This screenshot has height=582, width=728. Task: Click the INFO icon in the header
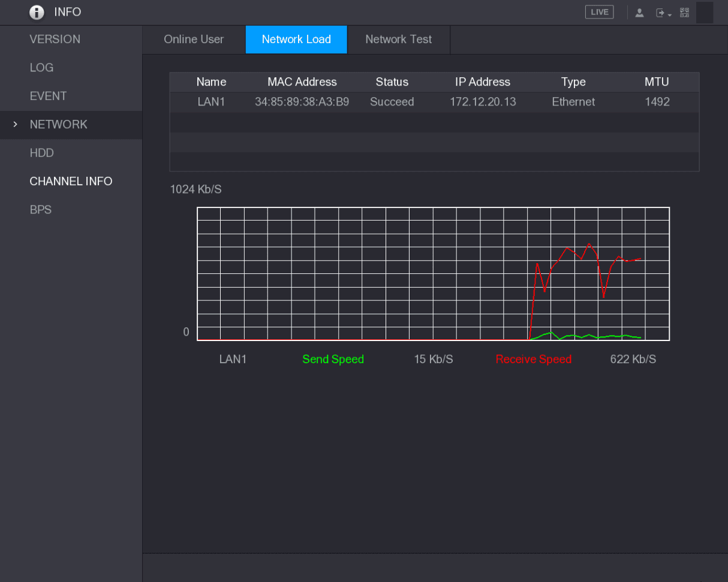(x=37, y=13)
